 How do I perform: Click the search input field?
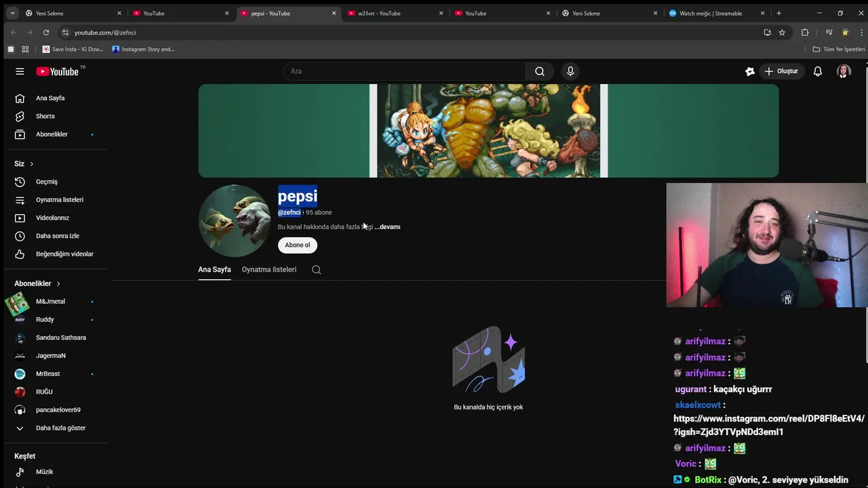coord(404,71)
